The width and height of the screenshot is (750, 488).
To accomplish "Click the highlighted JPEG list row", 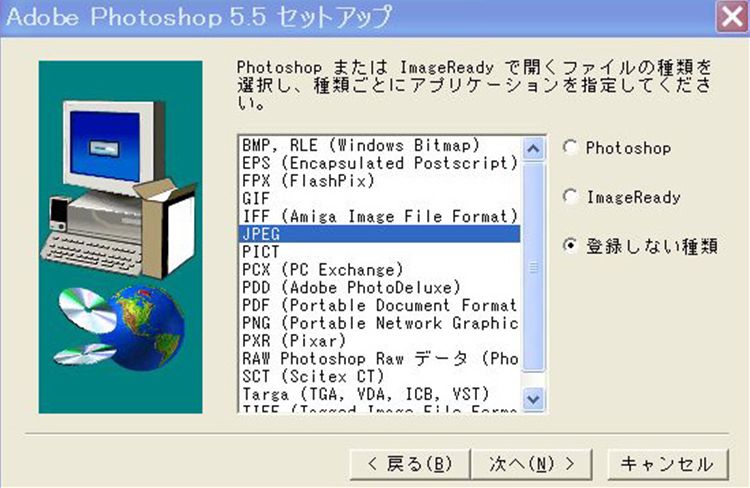I will click(379, 234).
